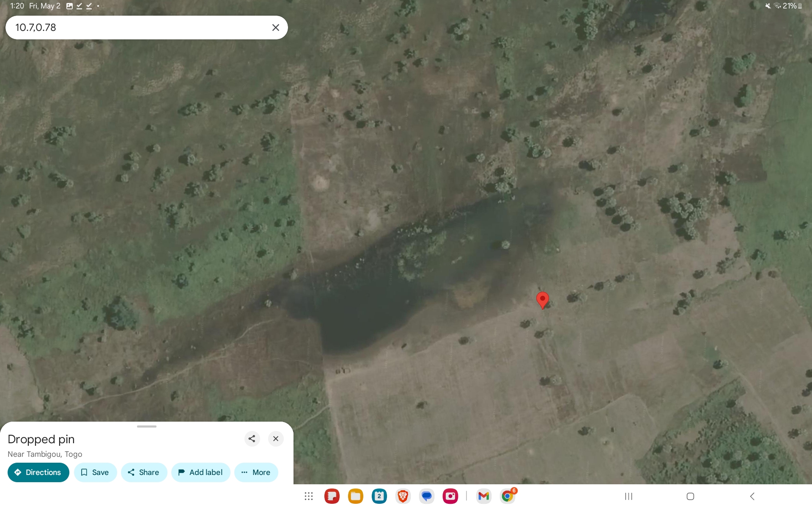Open Google Messages app
The width and height of the screenshot is (812, 508).
point(427,496)
